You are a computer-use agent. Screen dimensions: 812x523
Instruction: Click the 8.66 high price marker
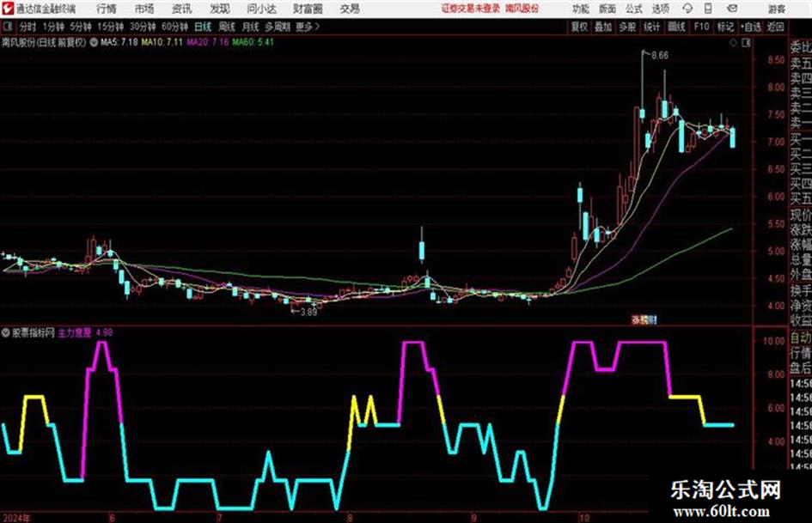[660, 55]
